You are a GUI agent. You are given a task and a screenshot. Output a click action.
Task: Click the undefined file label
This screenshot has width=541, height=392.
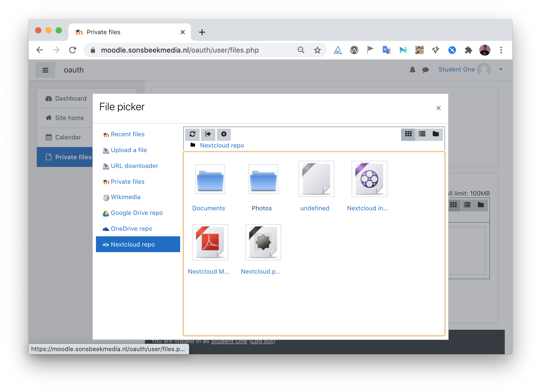click(315, 208)
